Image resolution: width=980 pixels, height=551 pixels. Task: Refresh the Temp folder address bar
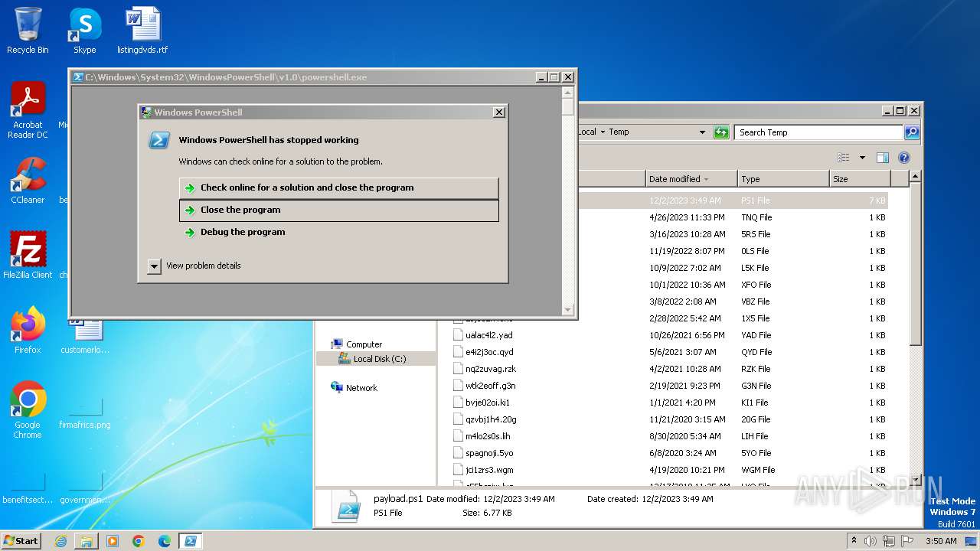point(721,132)
